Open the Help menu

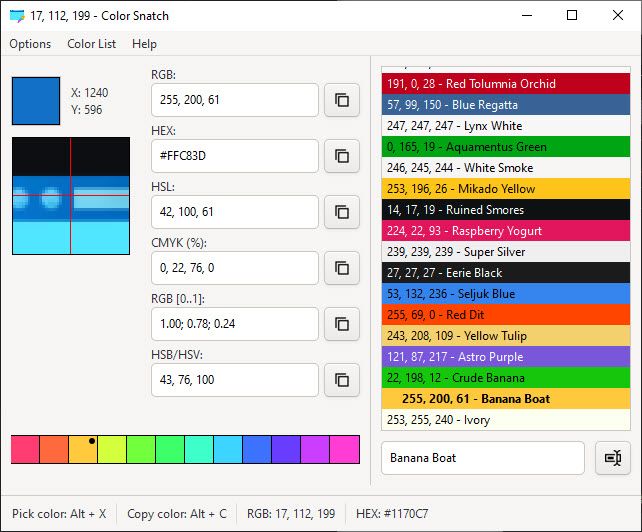pyautogui.click(x=144, y=44)
